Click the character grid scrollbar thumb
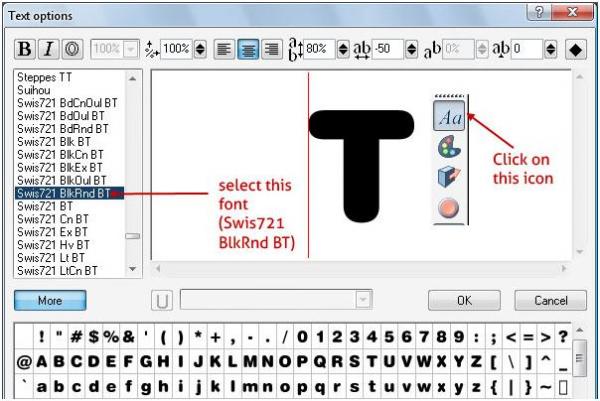The height and width of the screenshot is (401, 600). click(579, 359)
